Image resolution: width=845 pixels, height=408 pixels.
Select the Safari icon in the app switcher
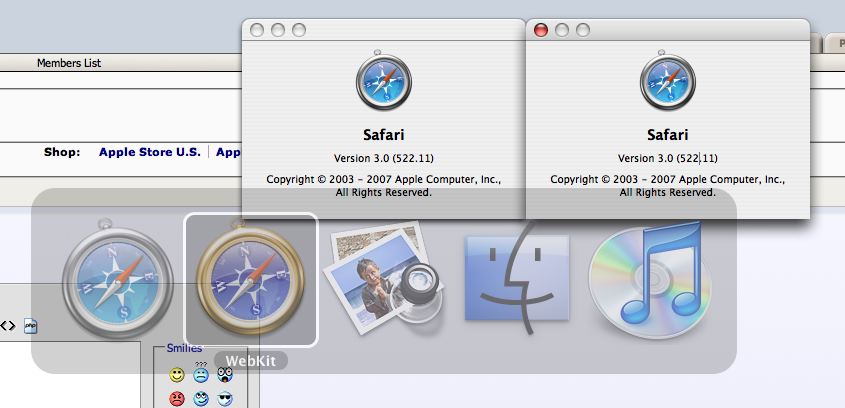tap(117, 279)
